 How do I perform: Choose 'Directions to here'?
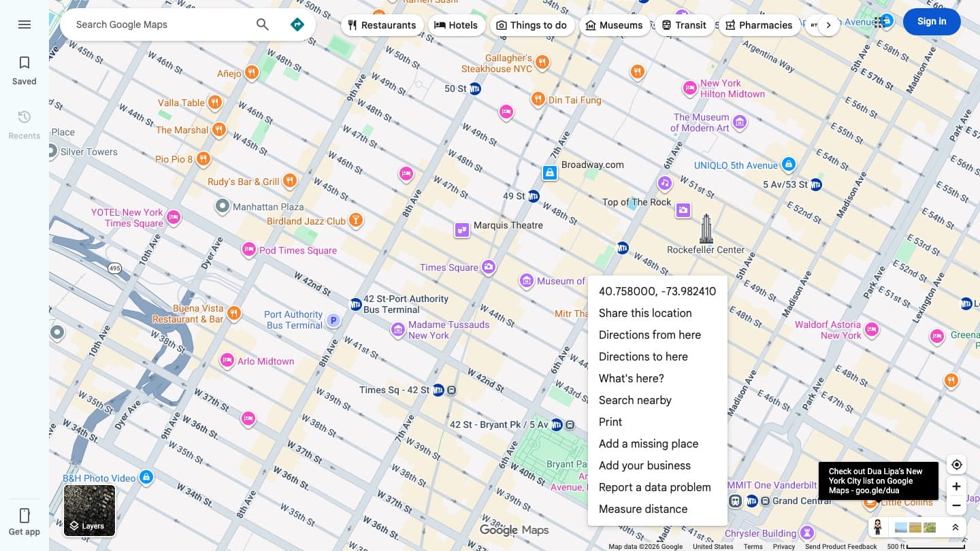657,356
